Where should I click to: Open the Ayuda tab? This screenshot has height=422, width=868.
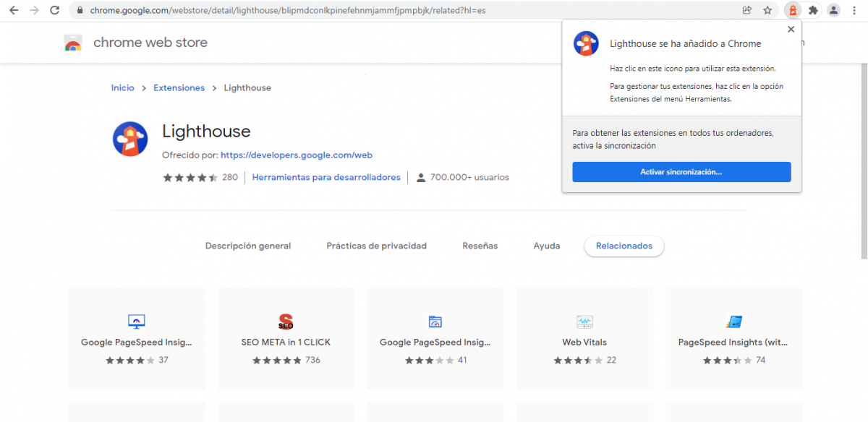pyautogui.click(x=547, y=246)
